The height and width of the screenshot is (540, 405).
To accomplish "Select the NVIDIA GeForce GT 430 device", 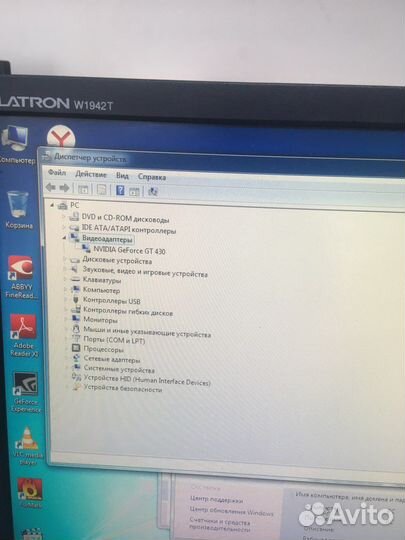I will (129, 250).
